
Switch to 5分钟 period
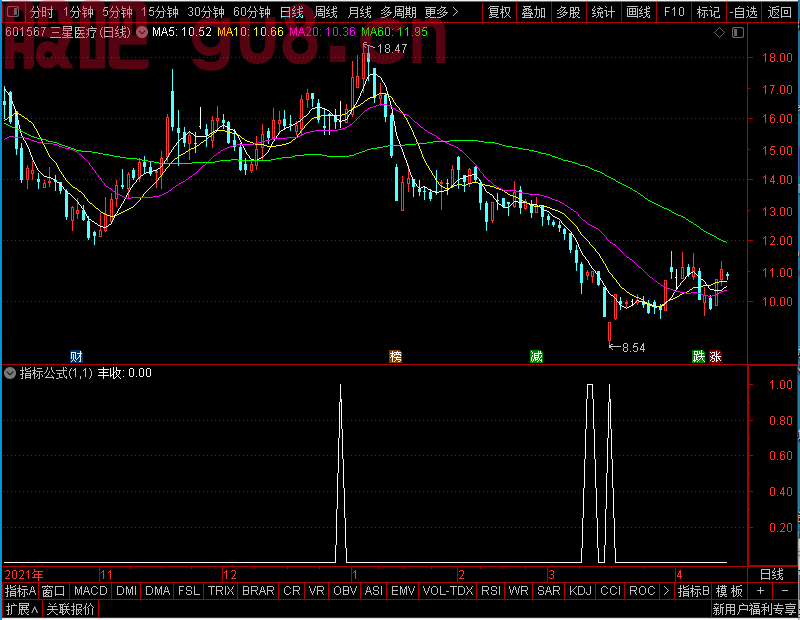pyautogui.click(x=117, y=12)
